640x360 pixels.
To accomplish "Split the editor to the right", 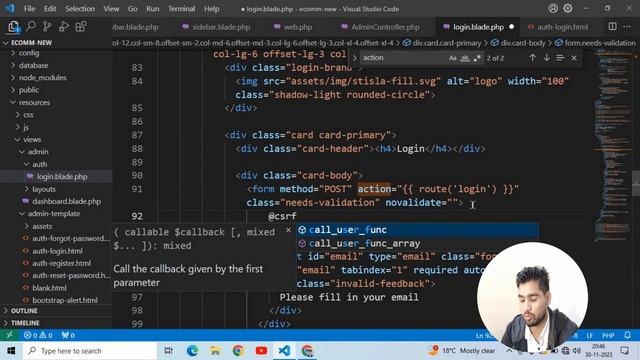I will pyautogui.click(x=612, y=27).
